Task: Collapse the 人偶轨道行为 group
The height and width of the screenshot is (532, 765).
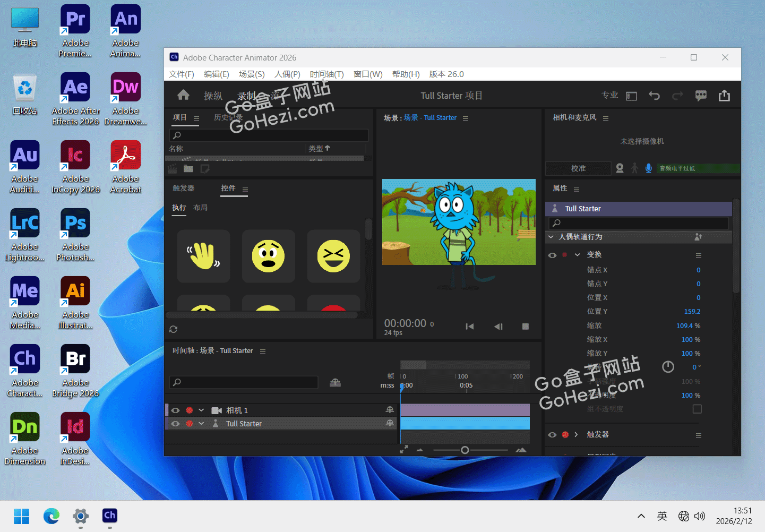Action: pyautogui.click(x=551, y=237)
